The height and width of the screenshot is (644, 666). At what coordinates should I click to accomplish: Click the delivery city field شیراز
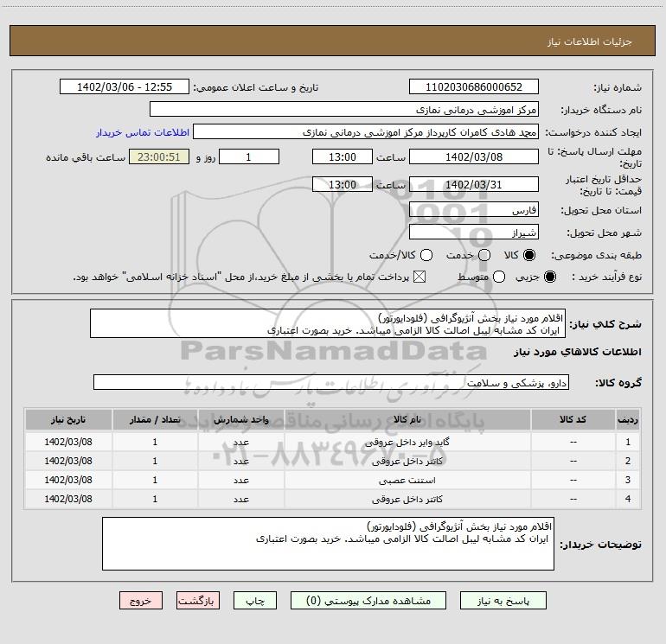474,232
